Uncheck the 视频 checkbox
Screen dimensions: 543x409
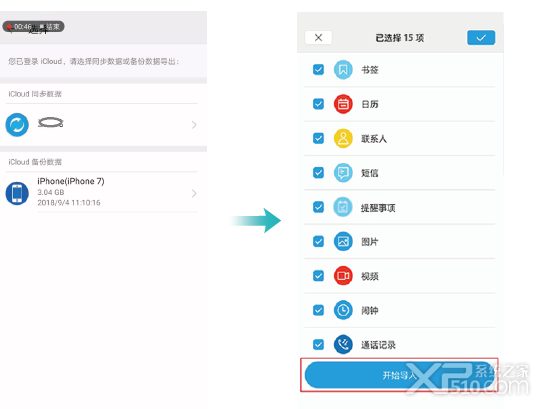click(x=318, y=276)
